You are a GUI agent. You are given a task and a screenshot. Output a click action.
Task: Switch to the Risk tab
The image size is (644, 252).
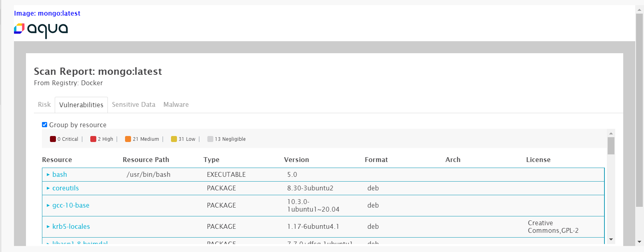coord(44,105)
